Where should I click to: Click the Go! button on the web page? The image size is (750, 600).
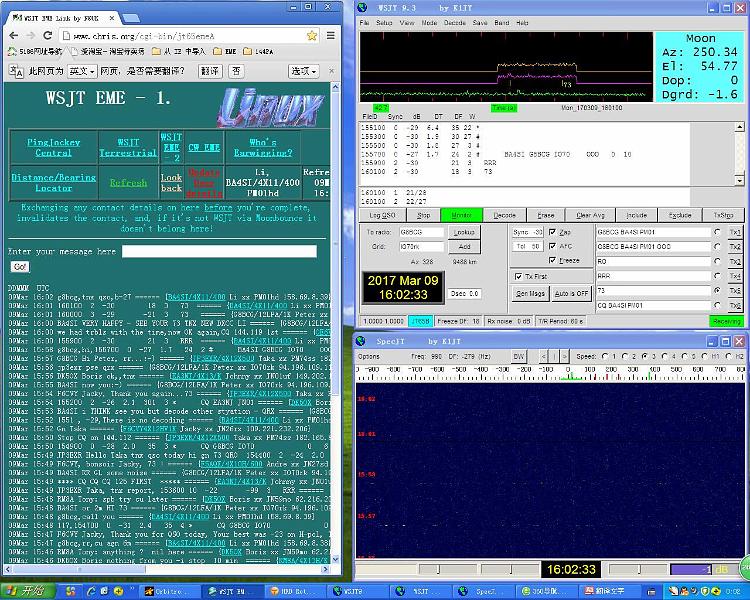(x=20, y=267)
